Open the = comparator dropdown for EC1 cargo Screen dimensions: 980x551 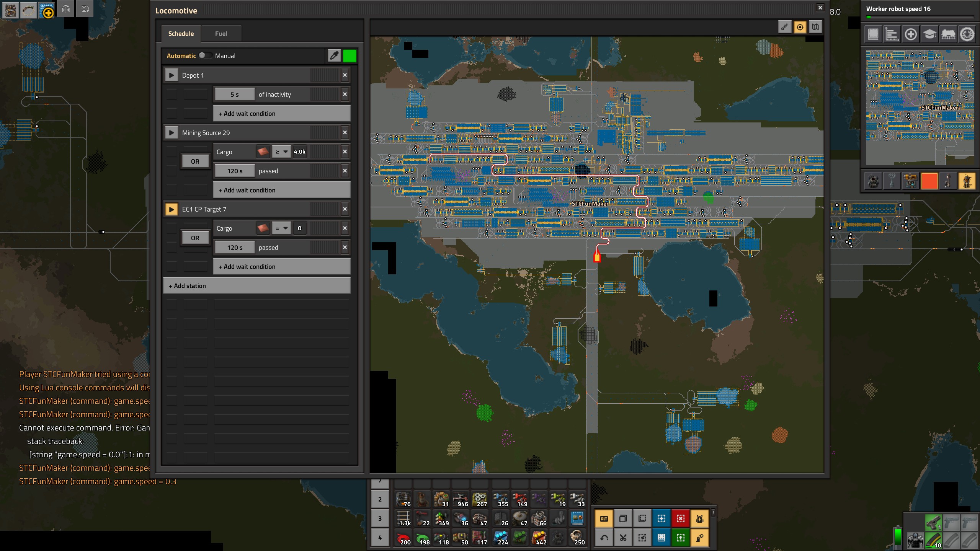coord(281,228)
